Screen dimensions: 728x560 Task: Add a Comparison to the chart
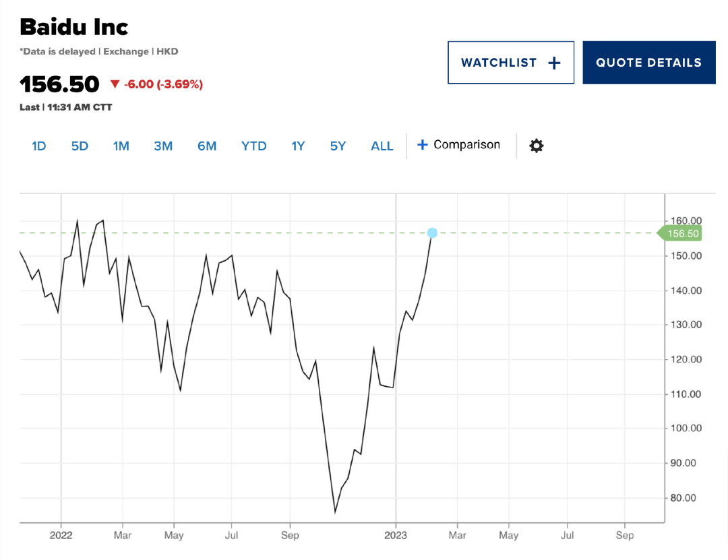466,145
